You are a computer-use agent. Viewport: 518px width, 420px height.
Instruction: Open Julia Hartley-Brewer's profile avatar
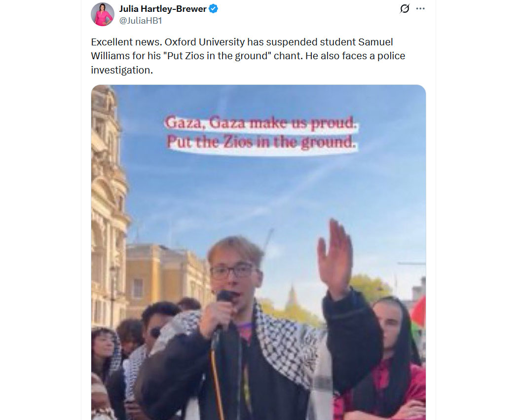tap(103, 14)
